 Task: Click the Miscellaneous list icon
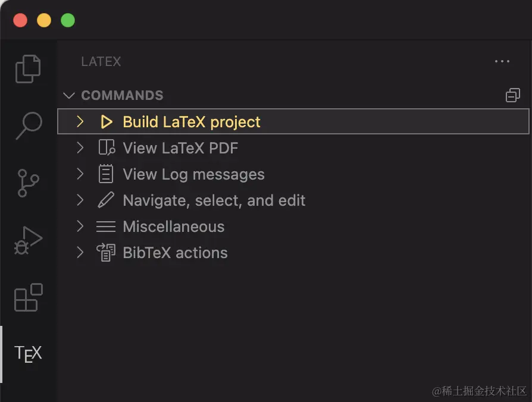tap(107, 226)
